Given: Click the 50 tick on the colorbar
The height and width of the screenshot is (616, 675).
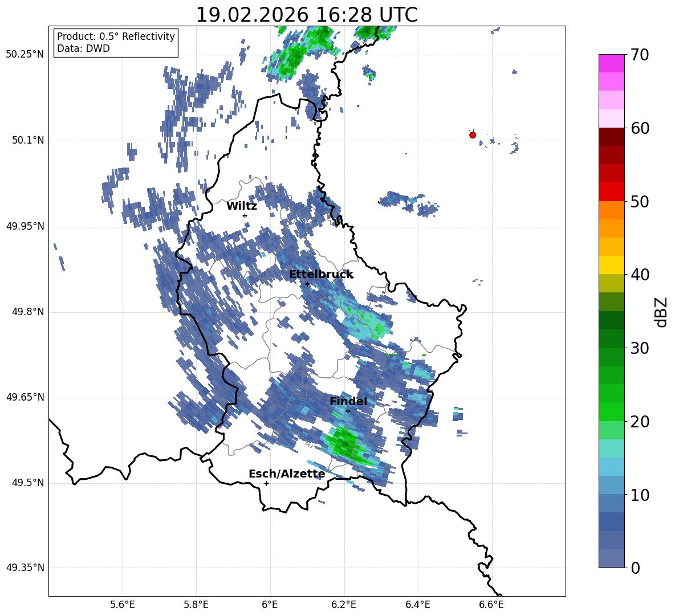Looking at the screenshot, I should (639, 201).
